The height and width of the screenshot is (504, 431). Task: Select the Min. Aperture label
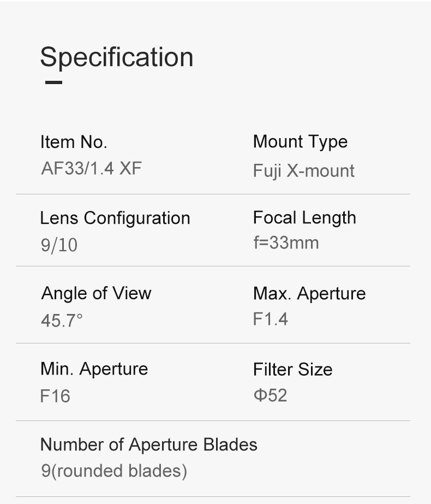point(94,369)
